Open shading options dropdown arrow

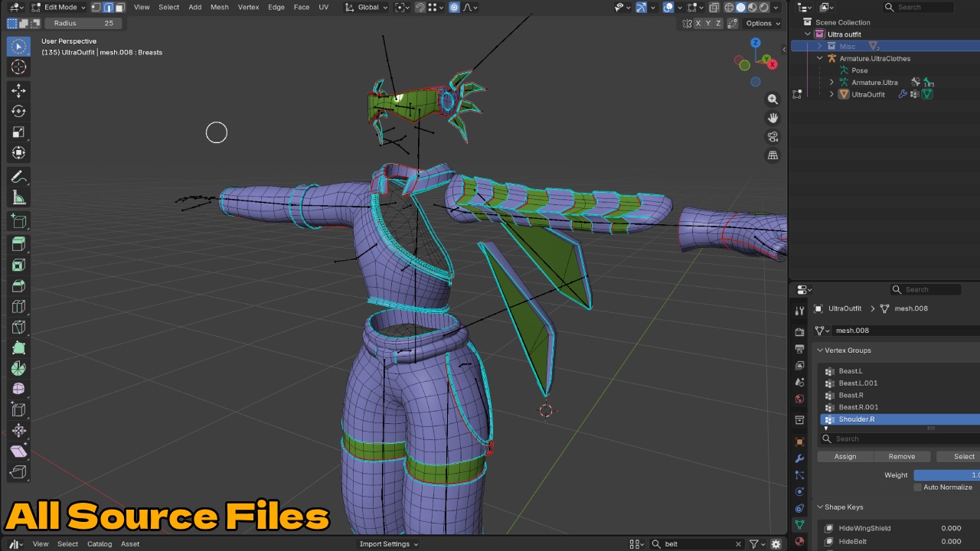776,7
